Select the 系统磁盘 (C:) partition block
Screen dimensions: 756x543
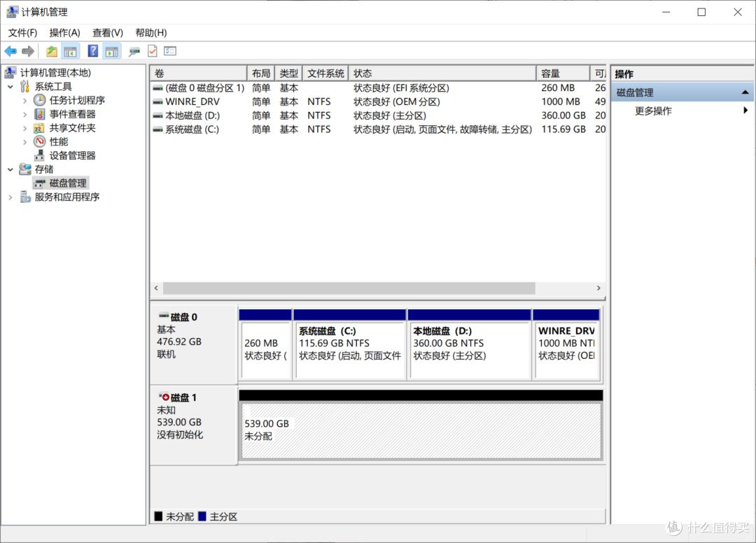[x=350, y=345]
